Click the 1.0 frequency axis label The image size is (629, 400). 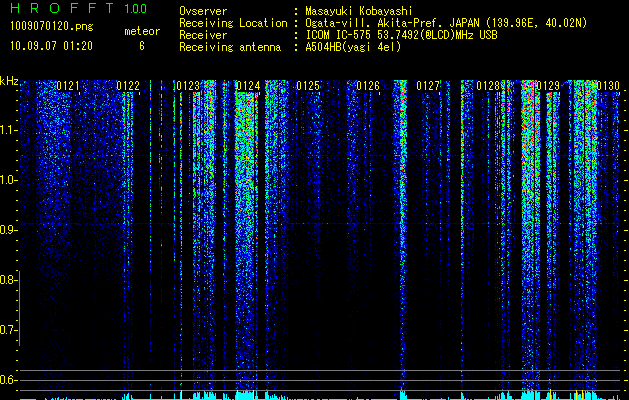pyautogui.click(x=8, y=180)
